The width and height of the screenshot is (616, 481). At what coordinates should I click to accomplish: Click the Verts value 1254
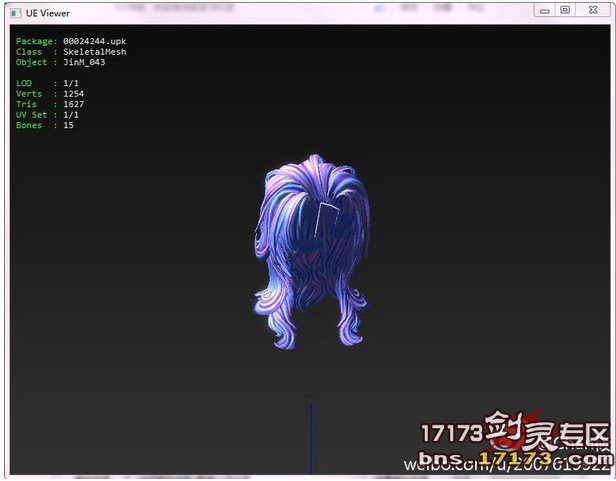tap(73, 94)
